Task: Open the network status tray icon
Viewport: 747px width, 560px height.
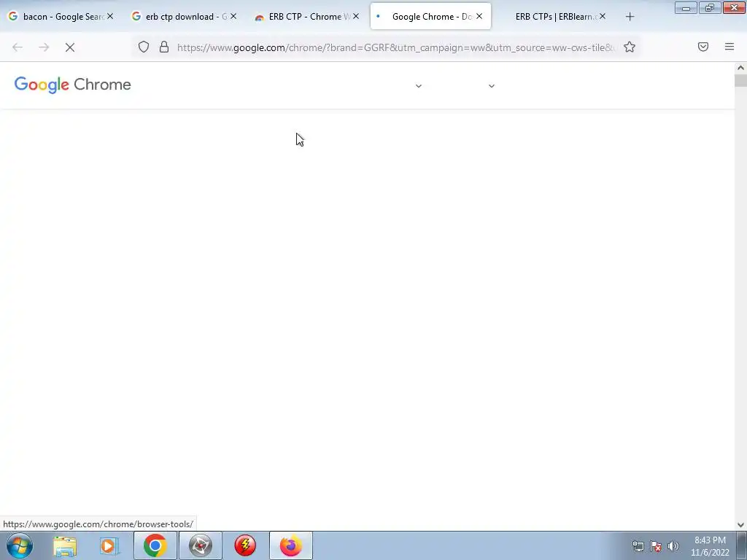Action: point(638,546)
